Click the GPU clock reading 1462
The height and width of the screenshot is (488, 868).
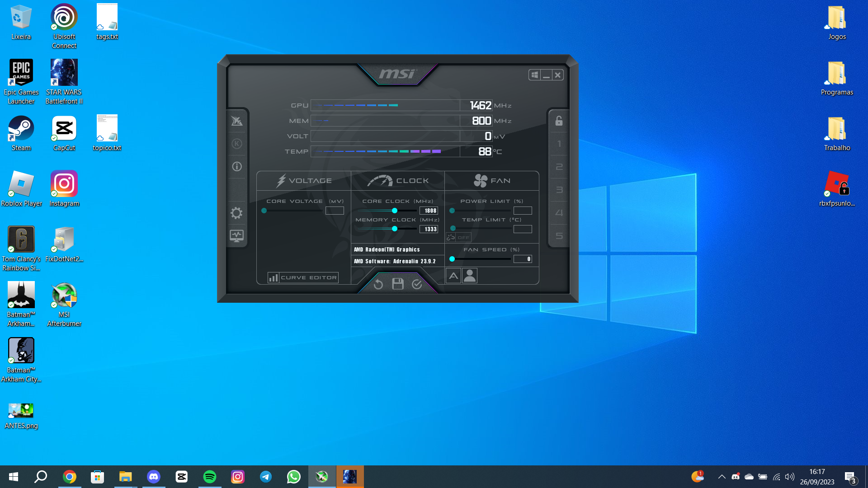click(481, 105)
